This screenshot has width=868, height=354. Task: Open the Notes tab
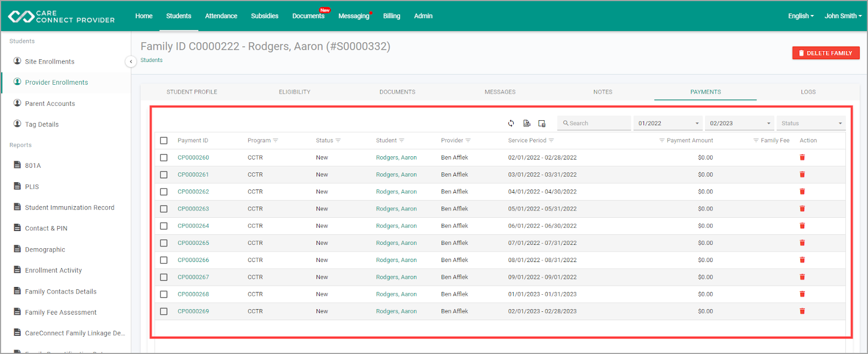point(603,92)
